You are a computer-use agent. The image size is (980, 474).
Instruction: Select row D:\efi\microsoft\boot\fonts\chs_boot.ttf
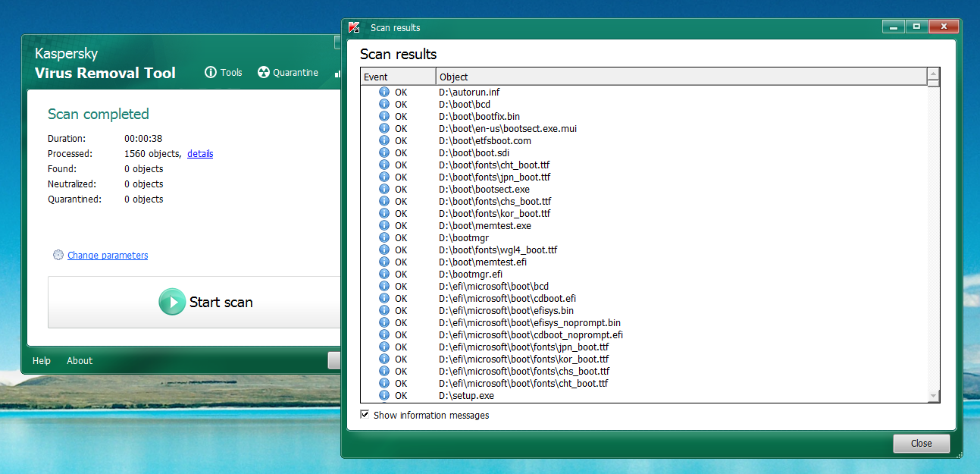click(x=644, y=371)
